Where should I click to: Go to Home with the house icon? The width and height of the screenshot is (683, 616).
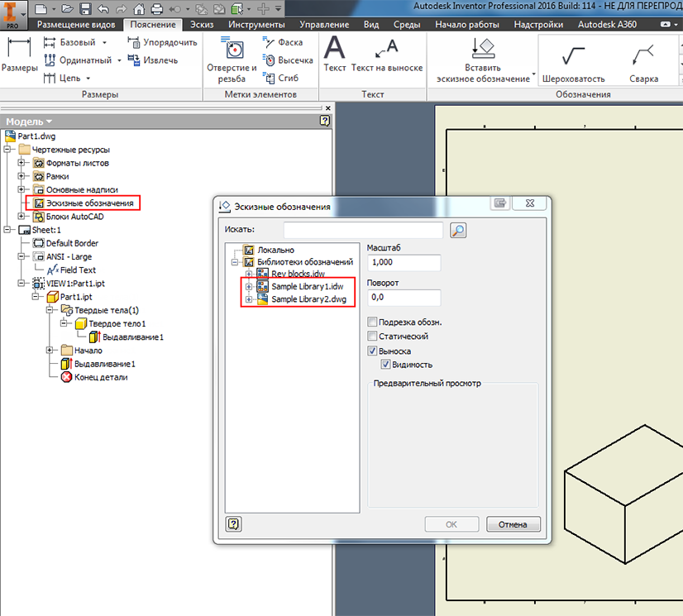(139, 8)
